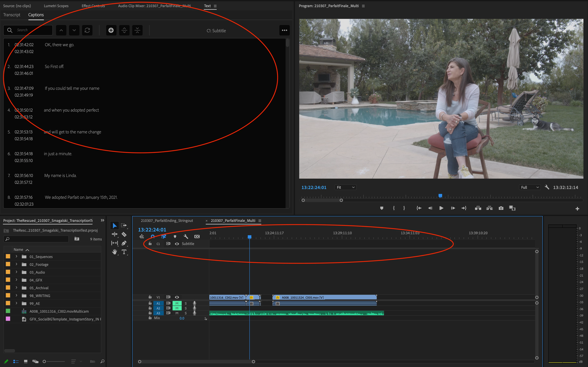Select the Hand tool
Viewport: 588px width, 367px height.
point(114,252)
